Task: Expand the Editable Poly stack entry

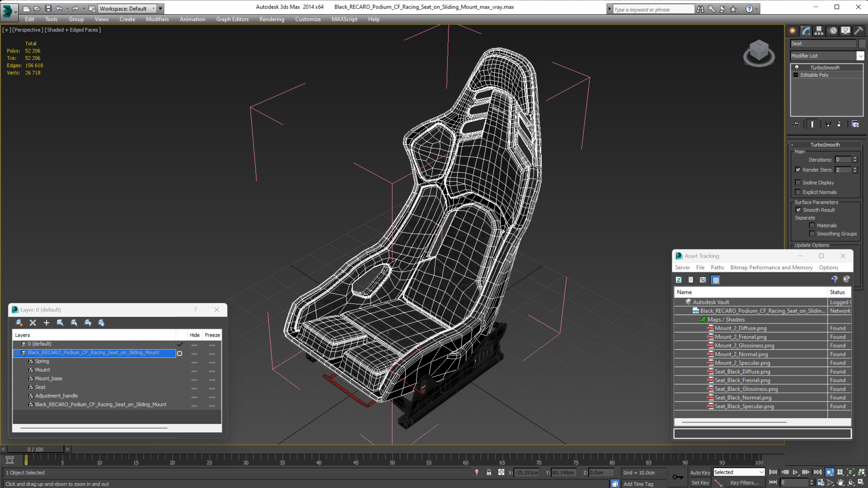Action: [796, 75]
